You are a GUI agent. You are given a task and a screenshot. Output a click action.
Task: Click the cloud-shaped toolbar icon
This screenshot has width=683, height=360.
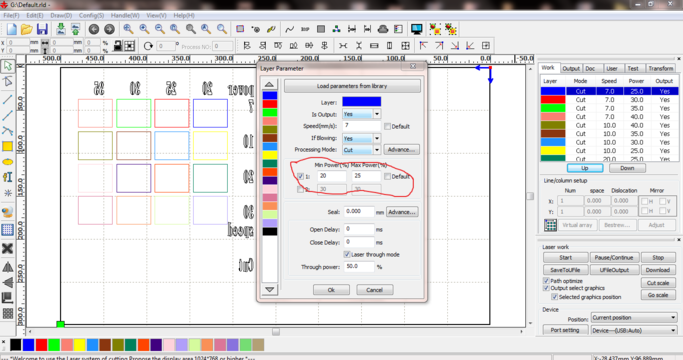point(383,29)
